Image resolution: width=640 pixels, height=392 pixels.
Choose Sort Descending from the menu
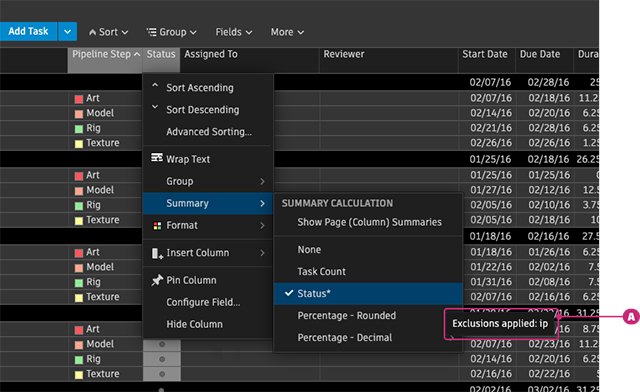208,110
